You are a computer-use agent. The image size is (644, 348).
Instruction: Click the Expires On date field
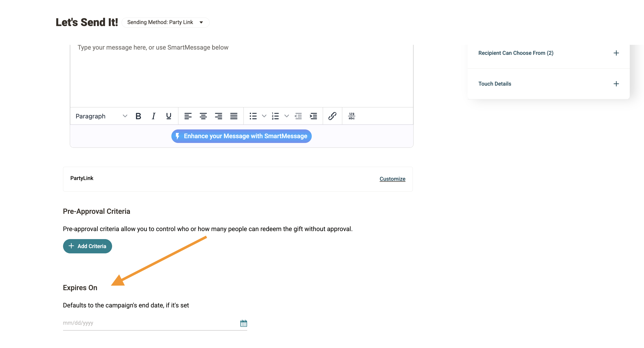pos(155,323)
